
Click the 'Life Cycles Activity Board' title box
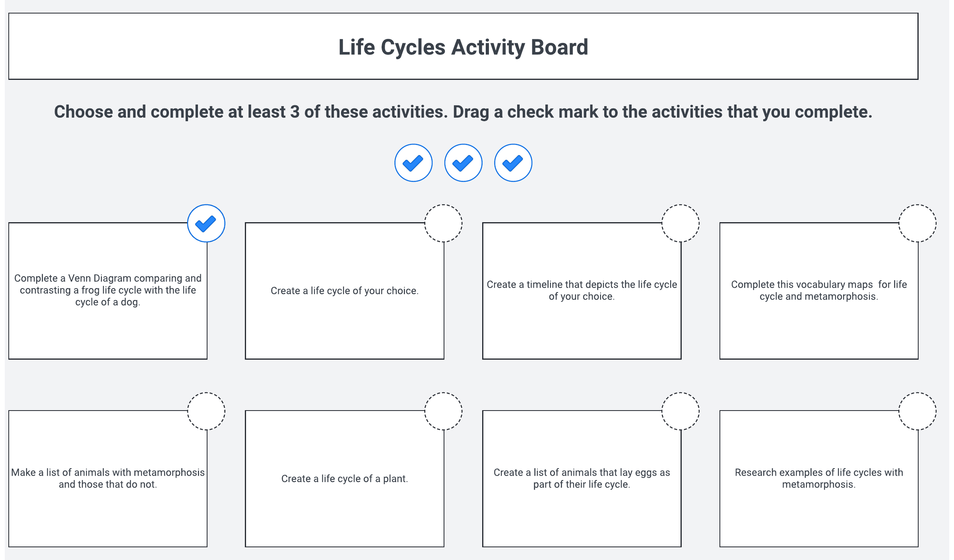[x=463, y=47]
